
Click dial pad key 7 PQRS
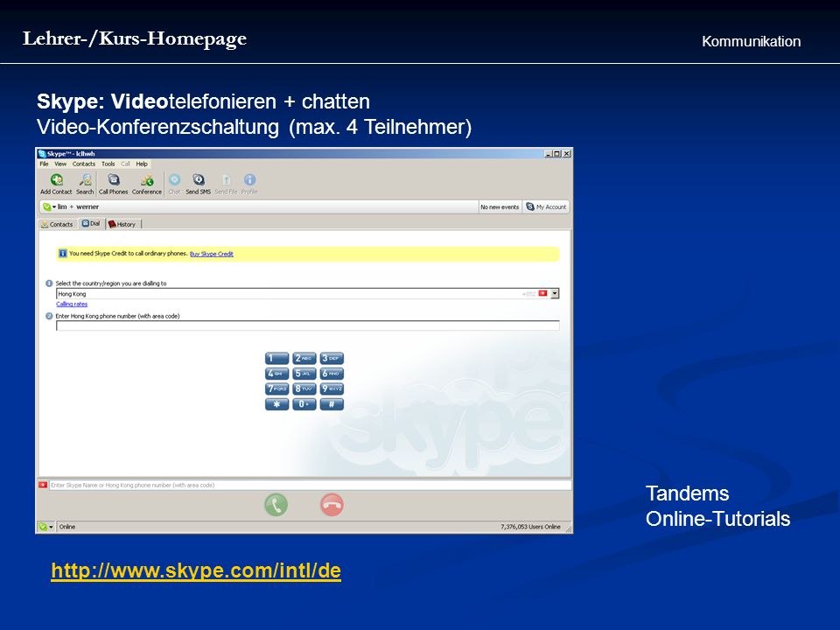(276, 388)
